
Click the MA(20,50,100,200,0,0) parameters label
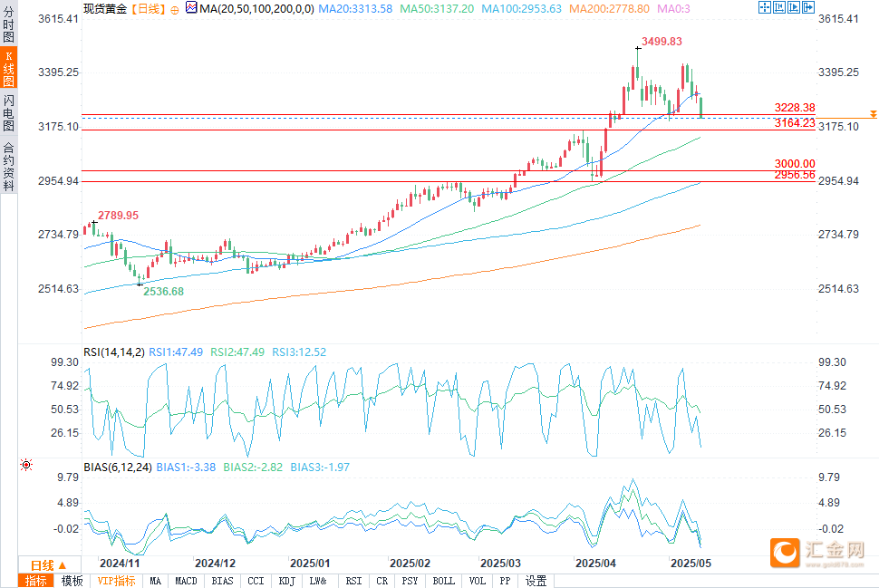256,9
